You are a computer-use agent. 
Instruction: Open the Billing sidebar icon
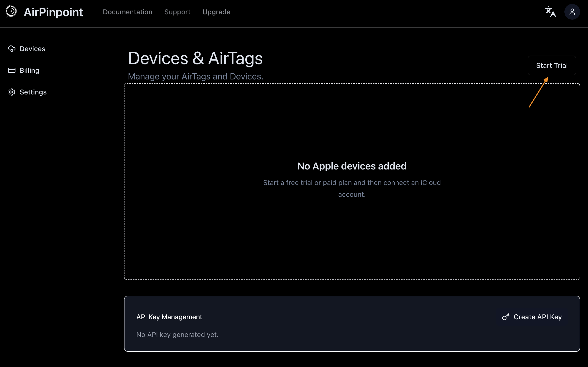click(12, 70)
